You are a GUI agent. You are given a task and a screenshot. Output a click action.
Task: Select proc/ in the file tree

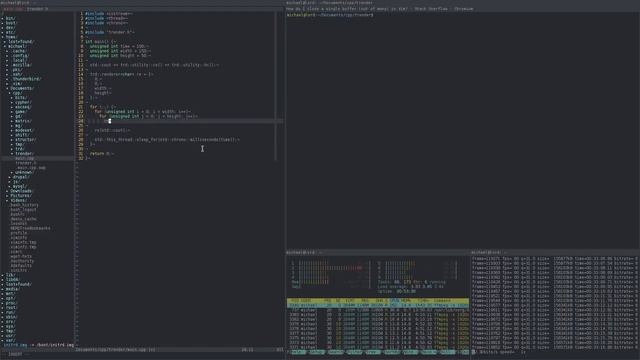click(11, 303)
